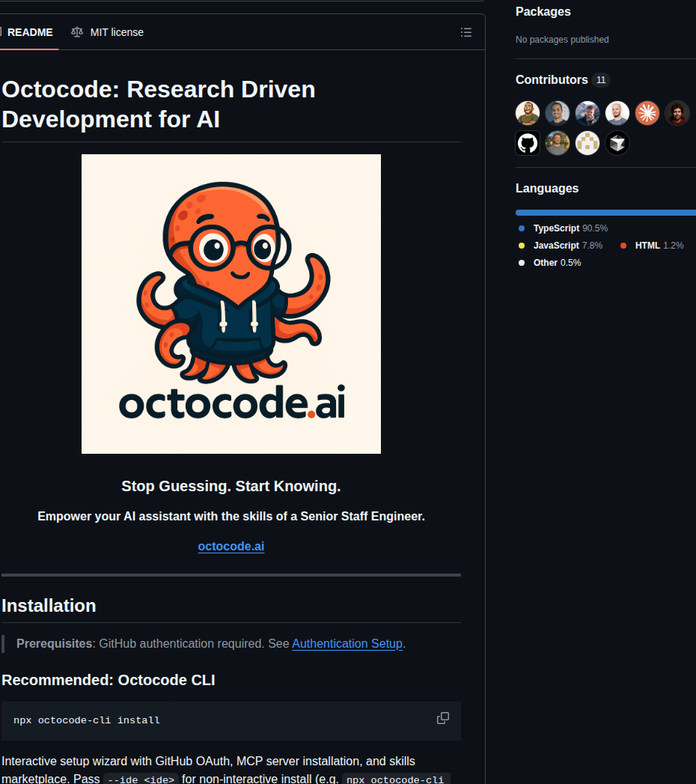
Task: Open the README outline list icon
Action: [x=465, y=32]
